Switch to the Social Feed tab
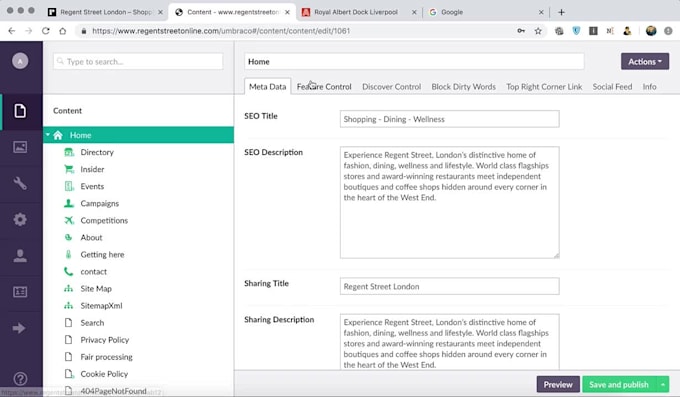680x397 pixels. pyautogui.click(x=612, y=87)
